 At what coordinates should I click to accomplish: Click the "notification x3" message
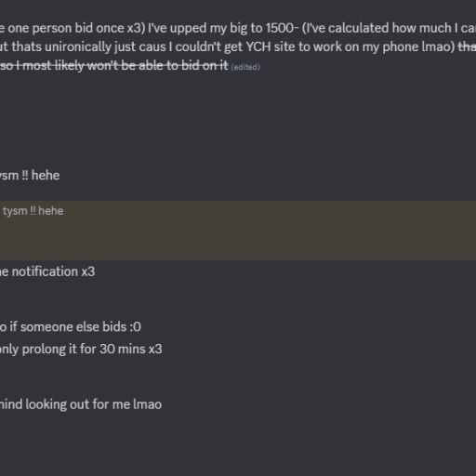tap(47, 271)
